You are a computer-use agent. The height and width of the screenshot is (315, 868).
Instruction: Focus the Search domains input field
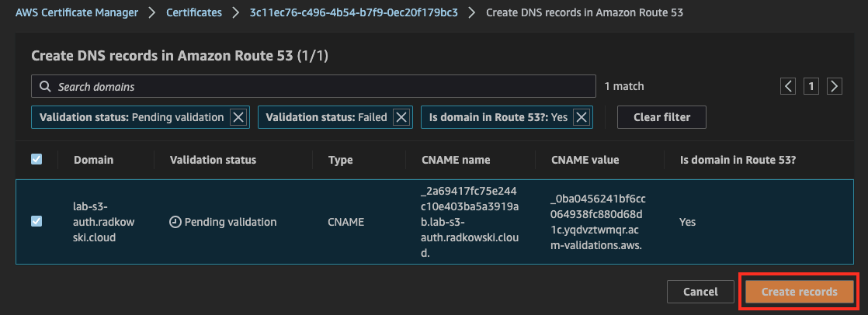coord(314,86)
